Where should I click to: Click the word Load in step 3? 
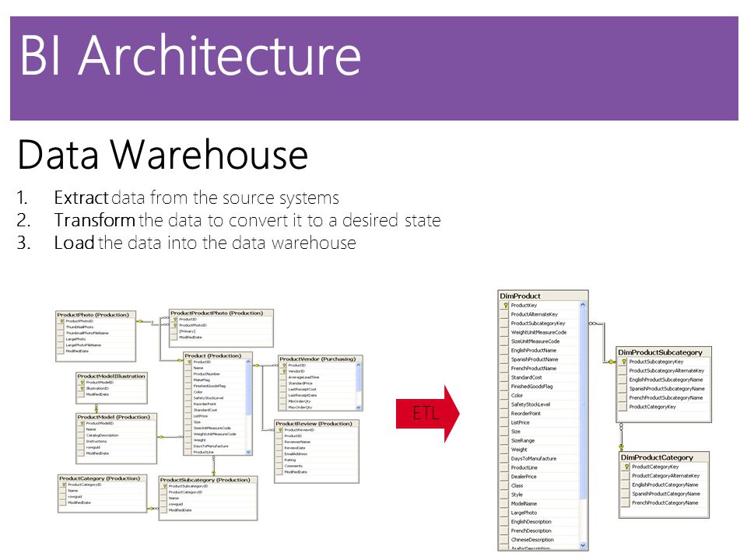(75, 243)
